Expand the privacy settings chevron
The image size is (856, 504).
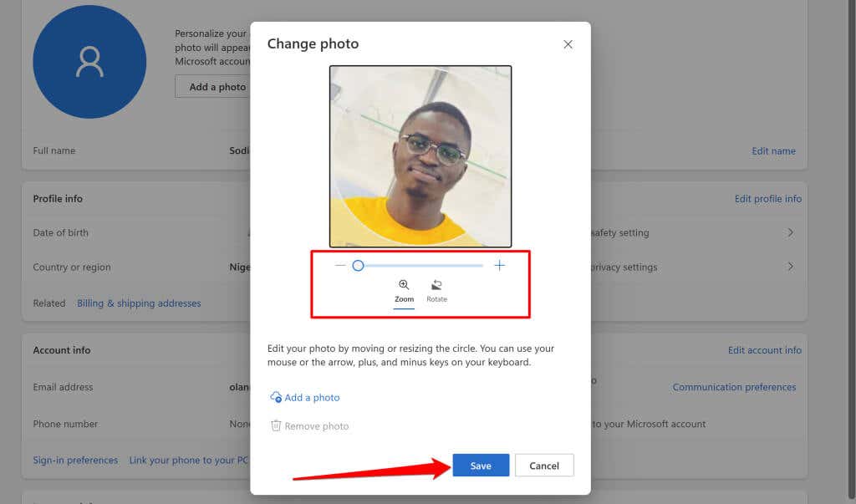pyautogui.click(x=791, y=267)
